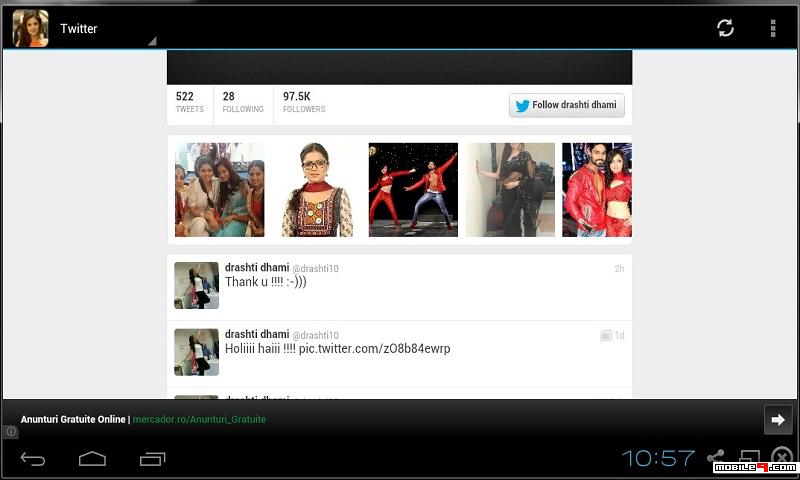Open the Anunturi Gratuite Online ad link
This screenshot has height=480, width=800.
[143, 419]
